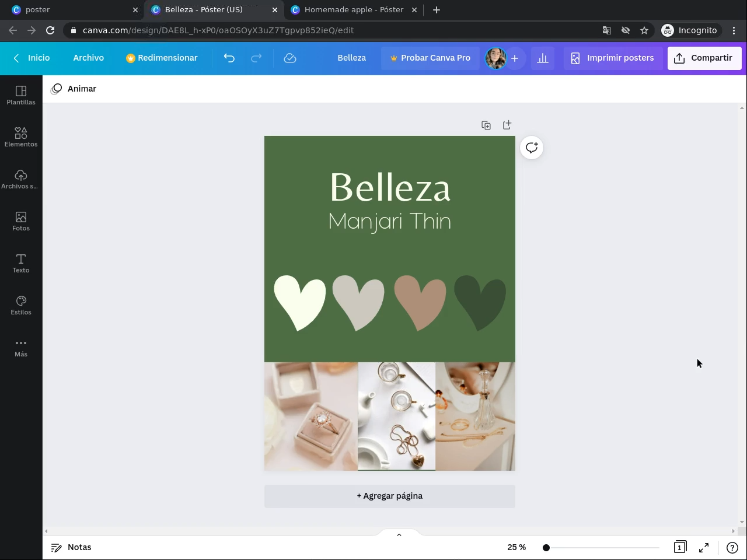Open the Archivo menu

[x=89, y=58]
